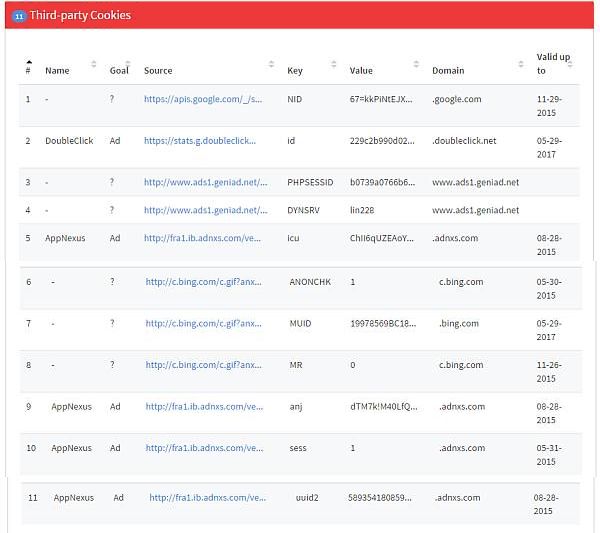Click the Goal column sort arrows
This screenshot has height=533, width=600.
[132, 64]
